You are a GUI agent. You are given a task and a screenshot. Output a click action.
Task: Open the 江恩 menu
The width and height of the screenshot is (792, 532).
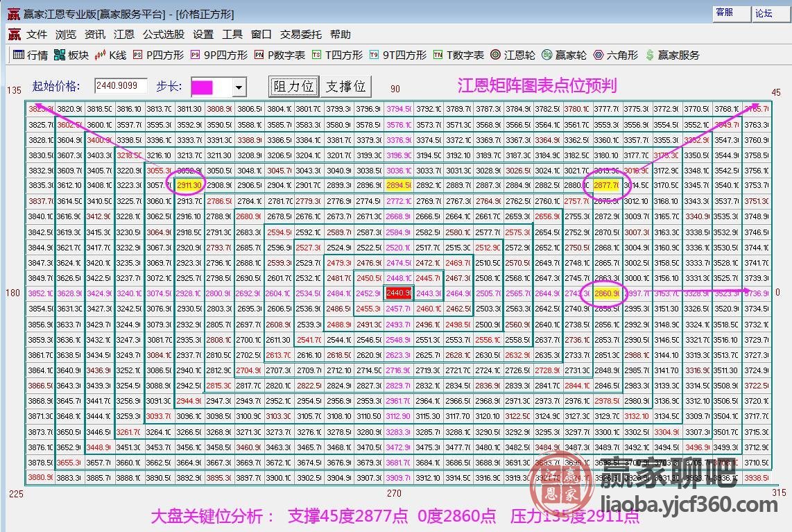123,35
